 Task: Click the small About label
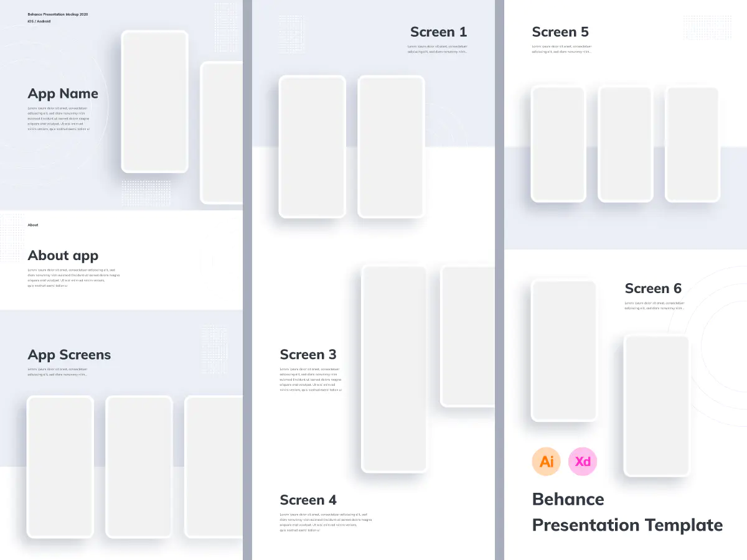click(33, 225)
